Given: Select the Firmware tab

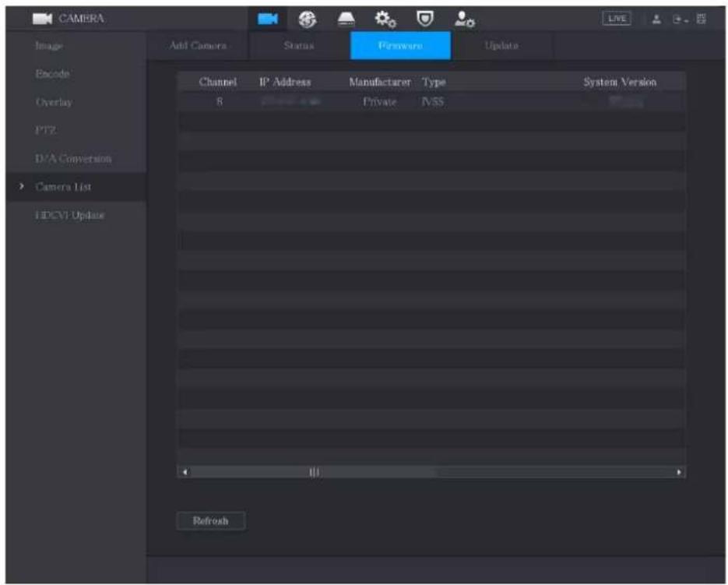Looking at the screenshot, I should (x=400, y=45).
